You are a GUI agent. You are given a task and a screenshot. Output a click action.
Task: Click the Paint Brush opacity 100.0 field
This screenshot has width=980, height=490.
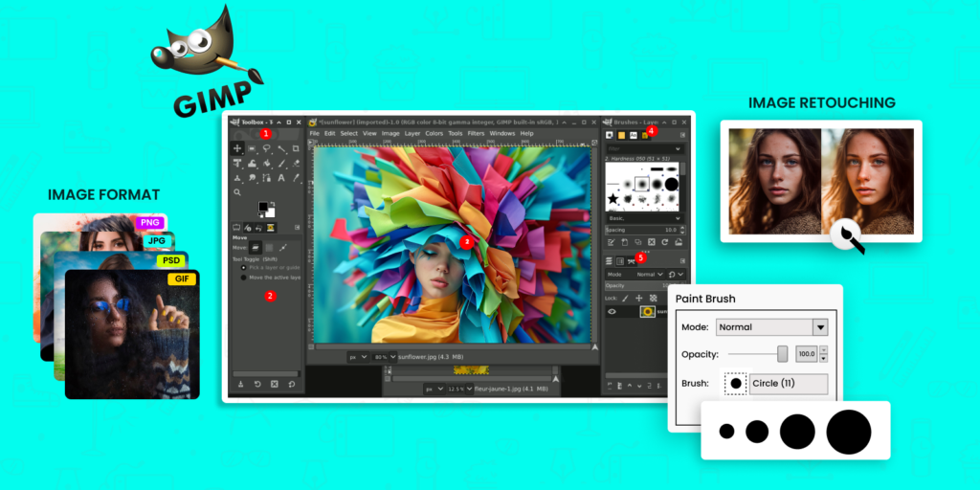click(806, 354)
